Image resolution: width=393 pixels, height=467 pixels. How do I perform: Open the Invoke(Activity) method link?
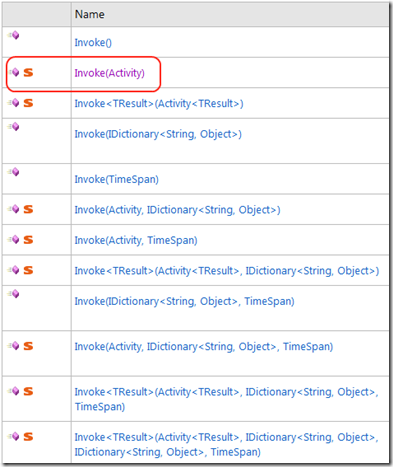point(109,73)
